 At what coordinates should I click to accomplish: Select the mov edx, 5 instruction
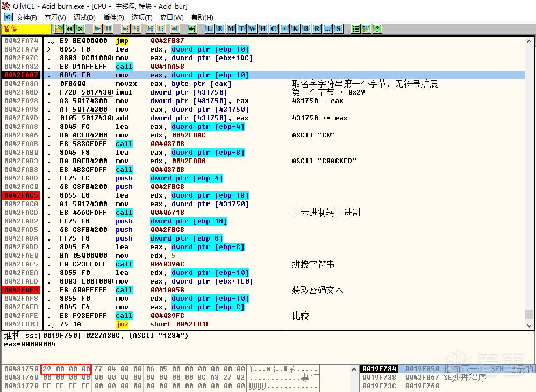[146, 256]
